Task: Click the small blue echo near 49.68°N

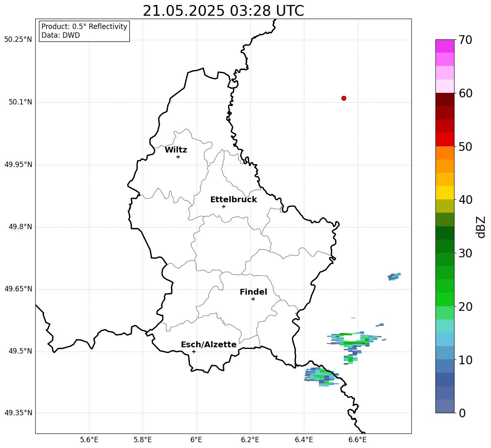Action: pos(394,276)
